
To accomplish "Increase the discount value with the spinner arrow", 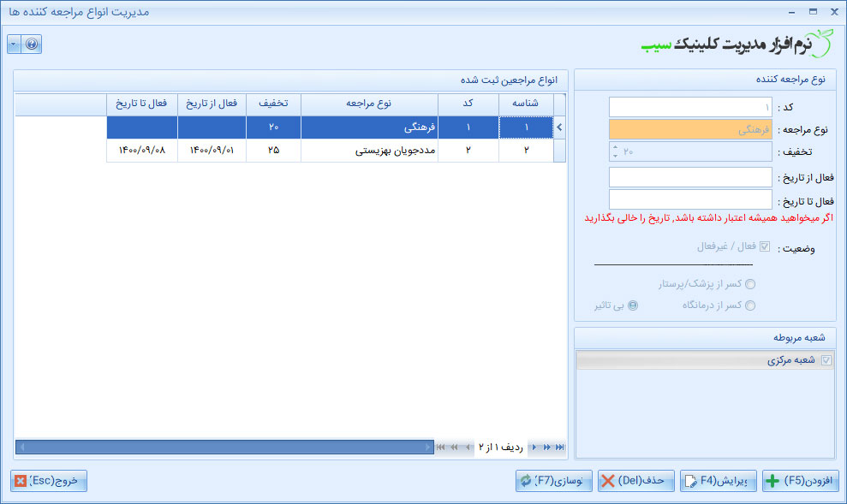I will [x=614, y=147].
